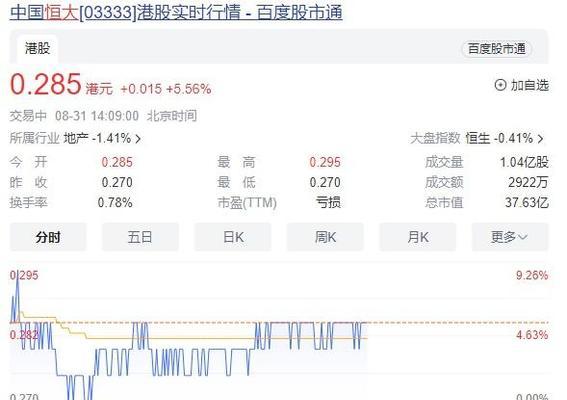Click the 所属行业 地产 -1.41% link

coord(75,139)
